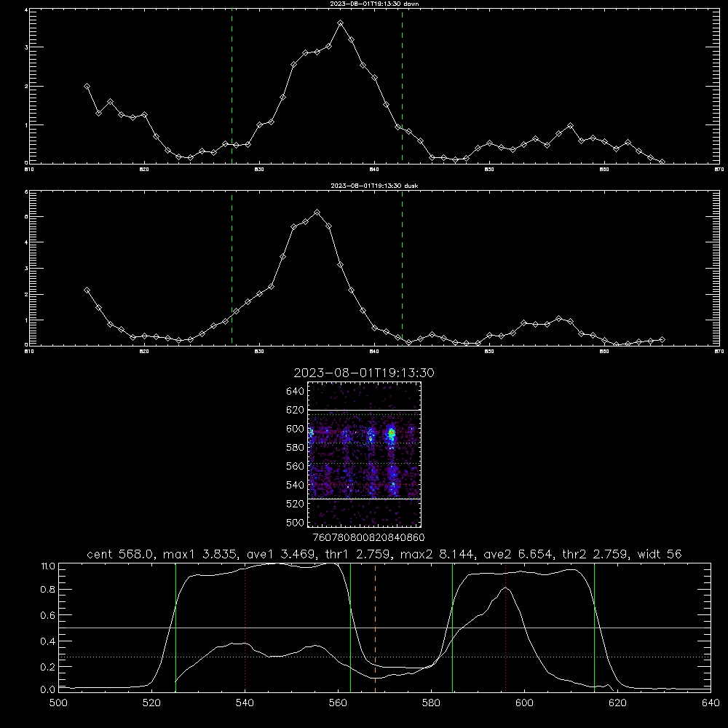Click the red dotted line at 540 in bottom plot
728x728 pixels.
point(245,628)
